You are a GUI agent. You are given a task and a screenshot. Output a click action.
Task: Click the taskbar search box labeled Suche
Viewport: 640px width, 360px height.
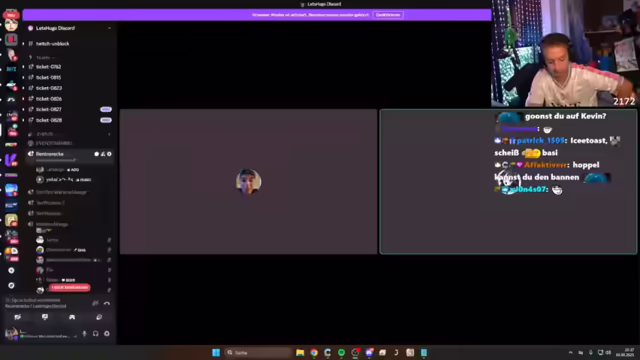258,353
